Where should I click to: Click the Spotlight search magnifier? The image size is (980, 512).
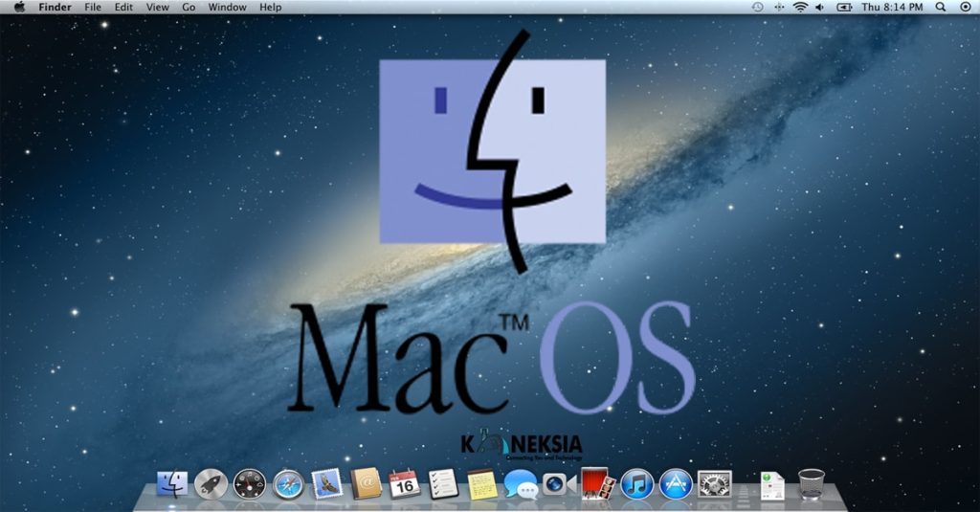tap(940, 7)
